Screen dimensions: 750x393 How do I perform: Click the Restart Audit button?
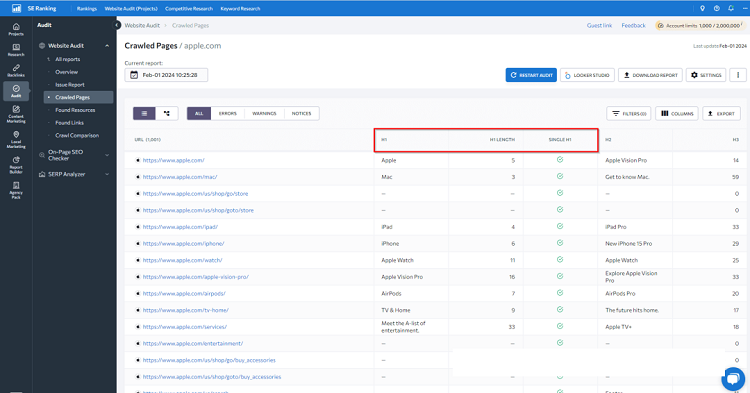pyautogui.click(x=531, y=75)
